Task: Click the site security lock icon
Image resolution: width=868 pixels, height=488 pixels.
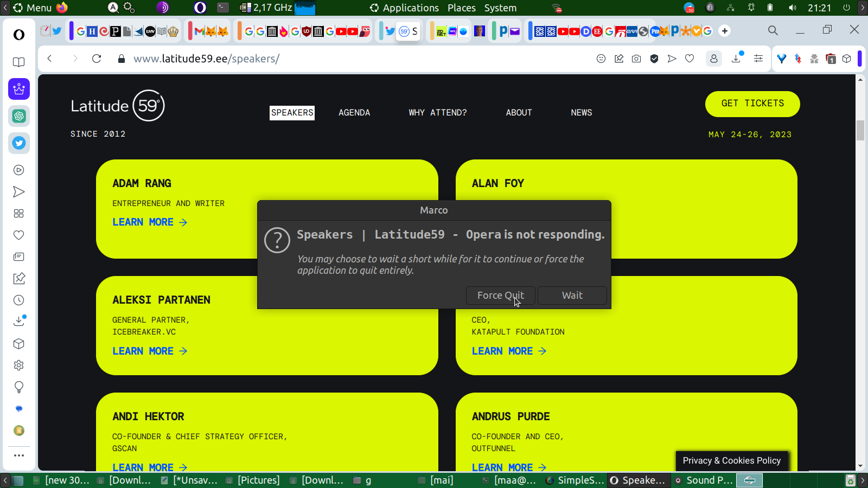Action: pyautogui.click(x=122, y=59)
